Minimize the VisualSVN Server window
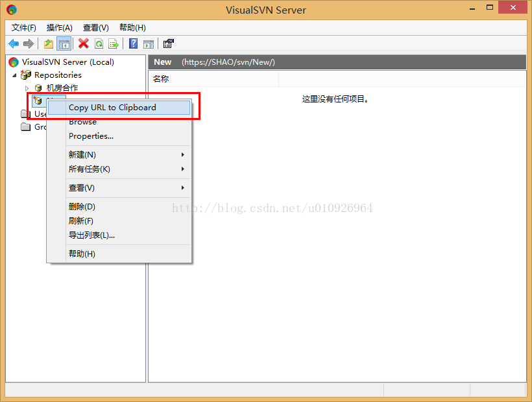 (472, 8)
